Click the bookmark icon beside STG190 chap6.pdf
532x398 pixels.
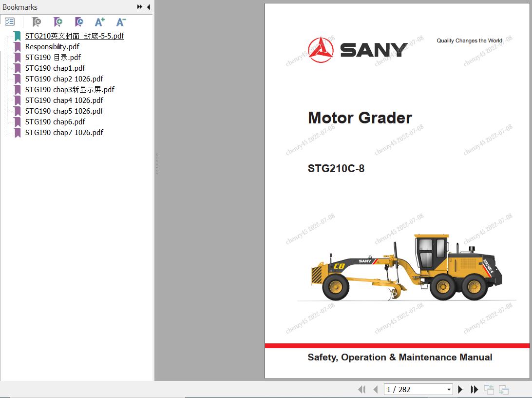pos(18,122)
